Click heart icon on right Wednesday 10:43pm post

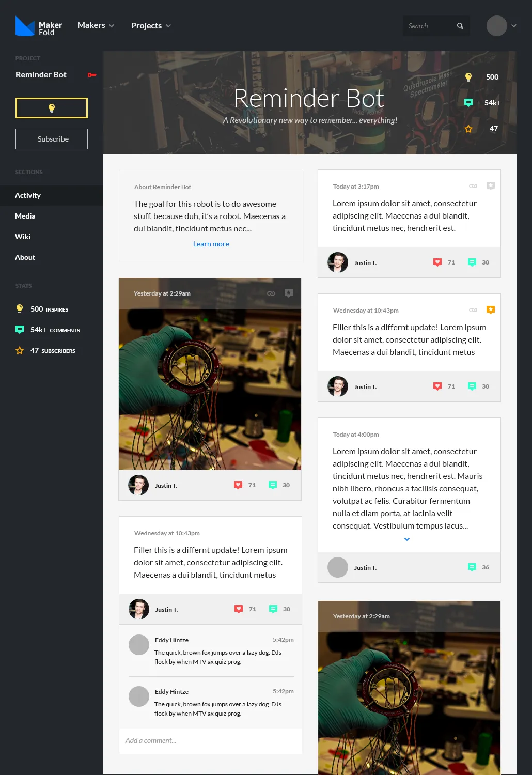437,386
